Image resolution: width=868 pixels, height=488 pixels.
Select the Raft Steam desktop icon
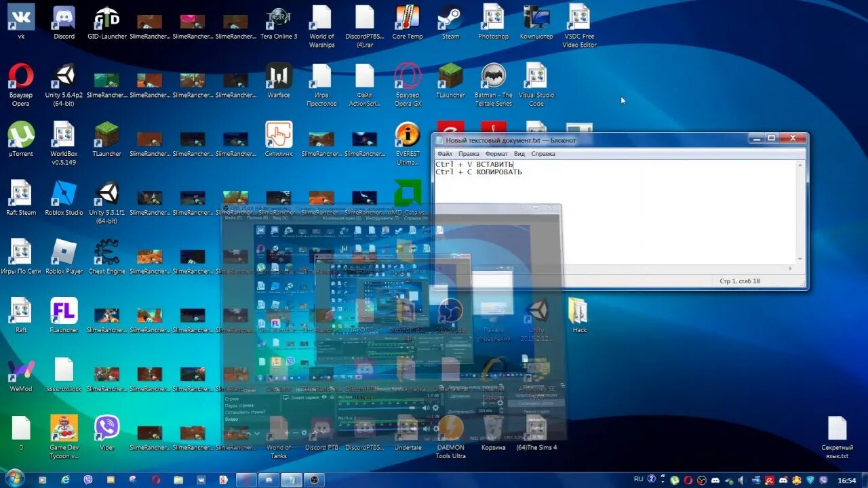pyautogui.click(x=21, y=198)
